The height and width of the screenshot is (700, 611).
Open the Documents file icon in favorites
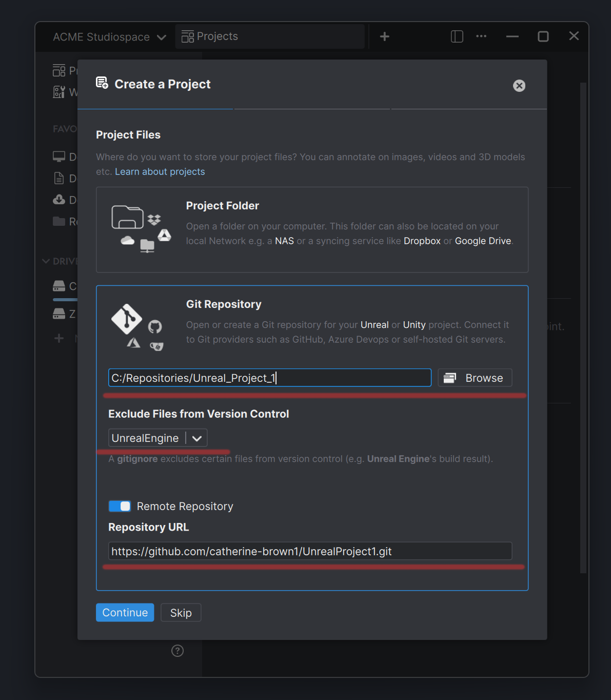point(59,178)
